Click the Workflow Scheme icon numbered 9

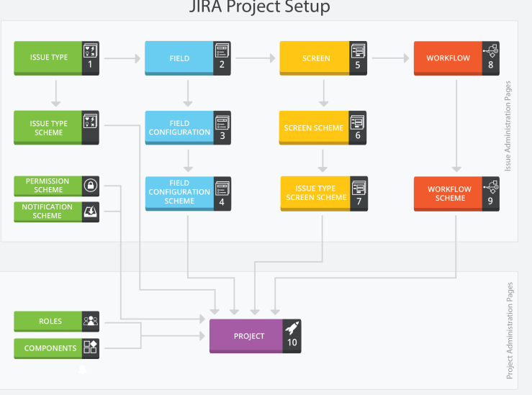(491, 189)
